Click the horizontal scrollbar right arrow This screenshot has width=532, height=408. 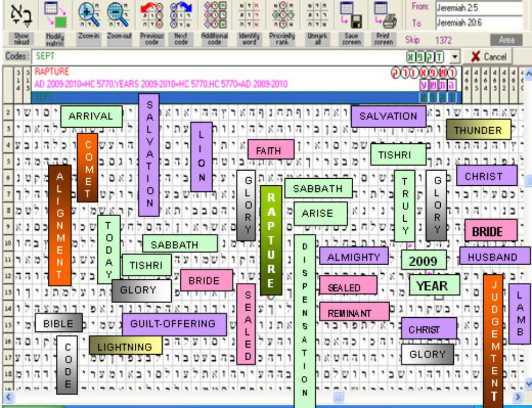point(517,396)
